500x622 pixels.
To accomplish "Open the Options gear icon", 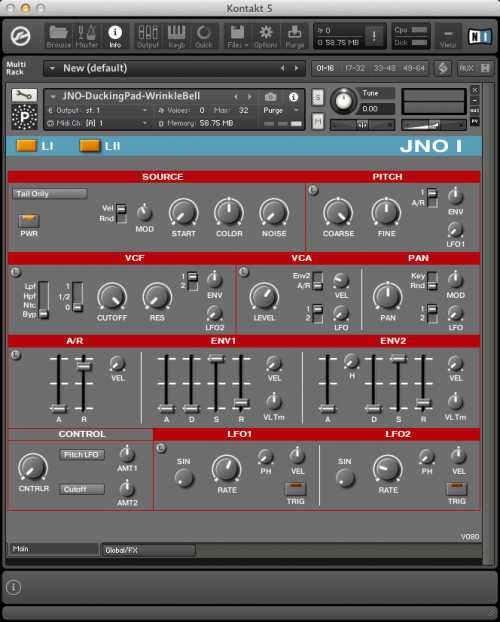I will click(x=265, y=36).
